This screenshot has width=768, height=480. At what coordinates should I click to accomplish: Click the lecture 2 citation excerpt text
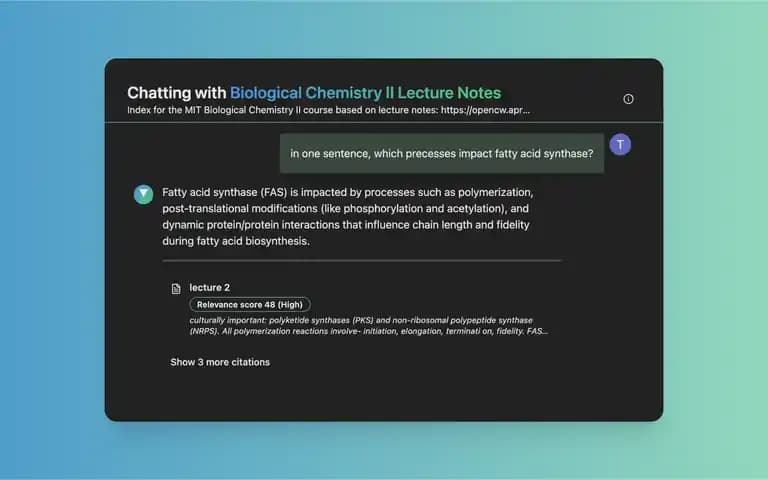368,326
